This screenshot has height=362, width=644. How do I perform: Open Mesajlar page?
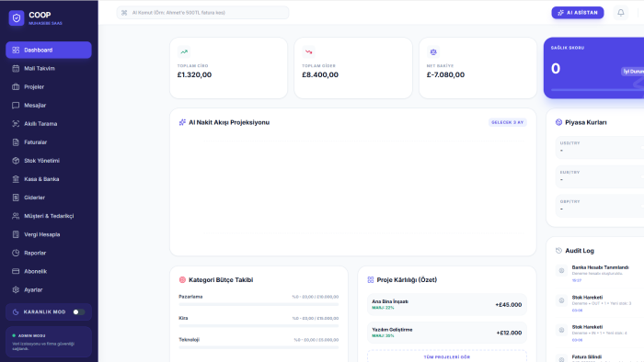[x=49, y=106]
